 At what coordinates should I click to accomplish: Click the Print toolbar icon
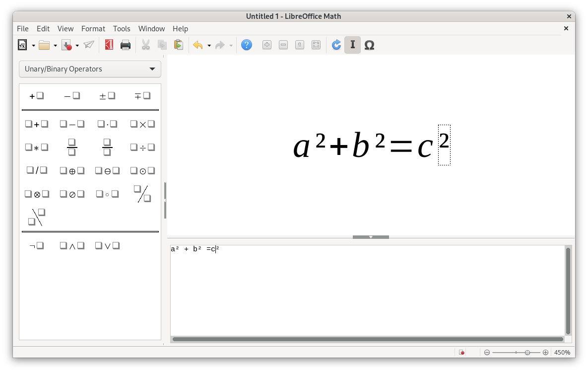click(126, 45)
